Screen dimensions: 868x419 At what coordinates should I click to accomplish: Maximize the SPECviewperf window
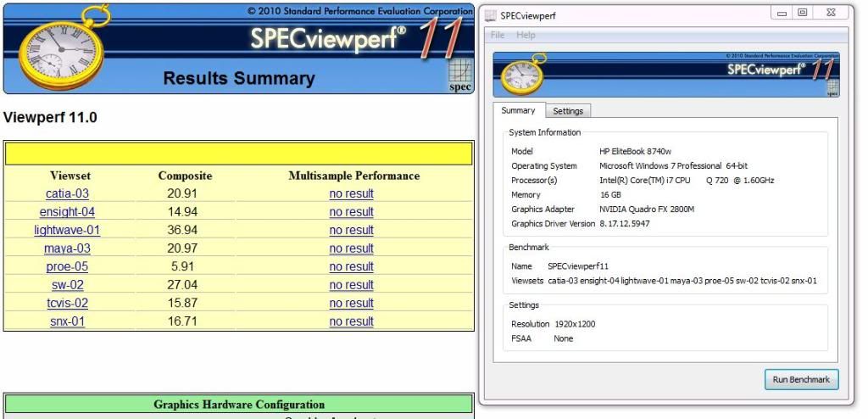(802, 12)
